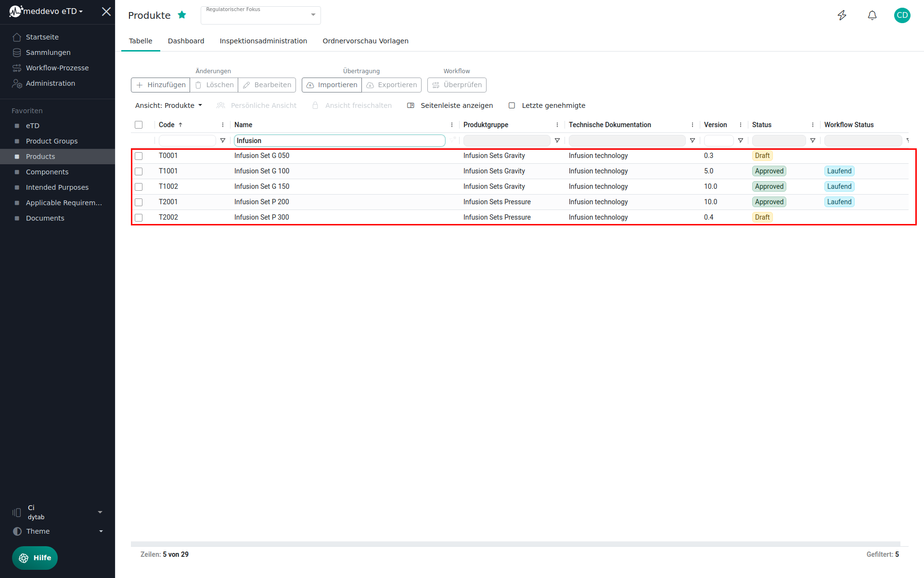Expand the Ansicht: Produkte view dropdown
Screen dimensions: 924x578
pos(168,105)
